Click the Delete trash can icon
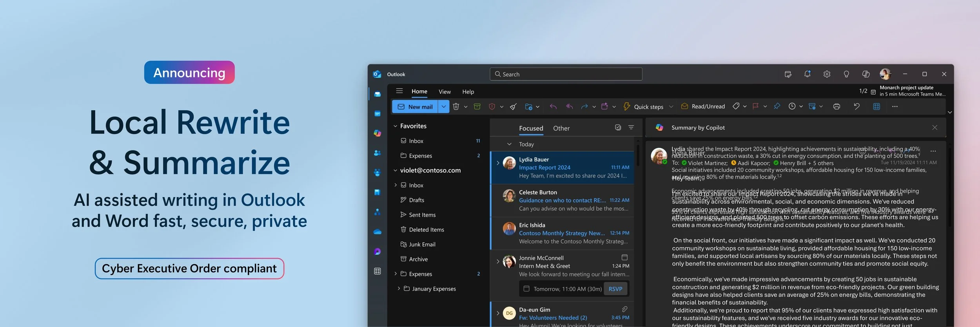The height and width of the screenshot is (327, 980). pyautogui.click(x=456, y=106)
